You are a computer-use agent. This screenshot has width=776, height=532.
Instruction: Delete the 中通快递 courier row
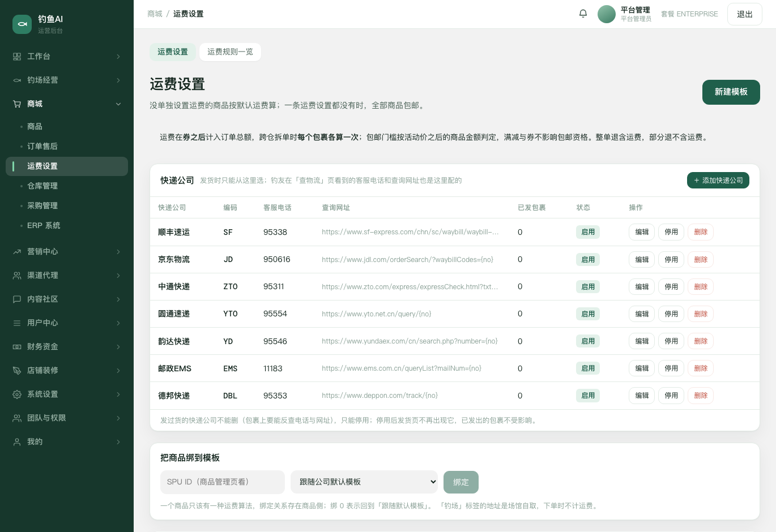(701, 287)
